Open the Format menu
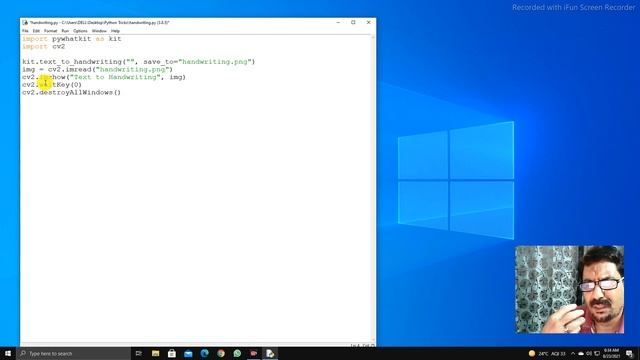Screen dimensions: 640x360 (x=51, y=31)
